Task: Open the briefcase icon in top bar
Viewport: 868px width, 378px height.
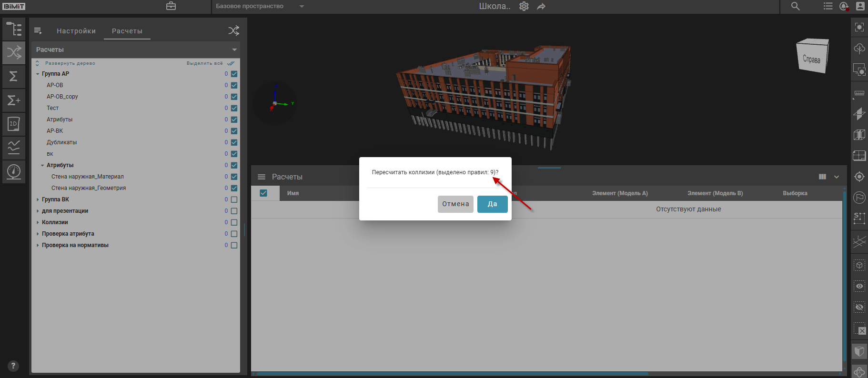Action: [x=171, y=6]
